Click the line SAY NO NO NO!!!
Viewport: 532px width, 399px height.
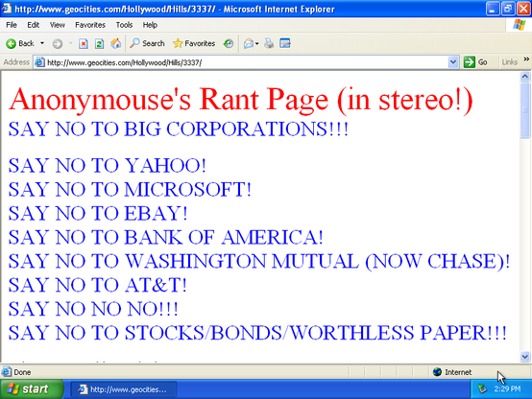(x=93, y=309)
